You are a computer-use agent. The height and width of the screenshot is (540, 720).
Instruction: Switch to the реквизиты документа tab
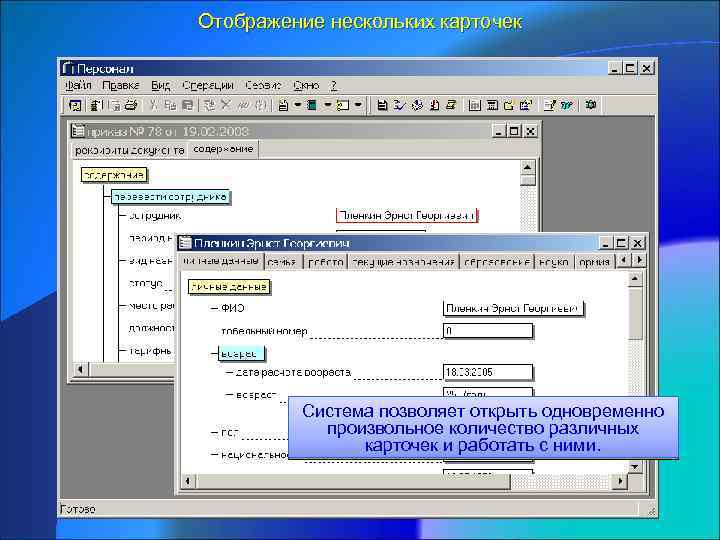pyautogui.click(x=129, y=150)
